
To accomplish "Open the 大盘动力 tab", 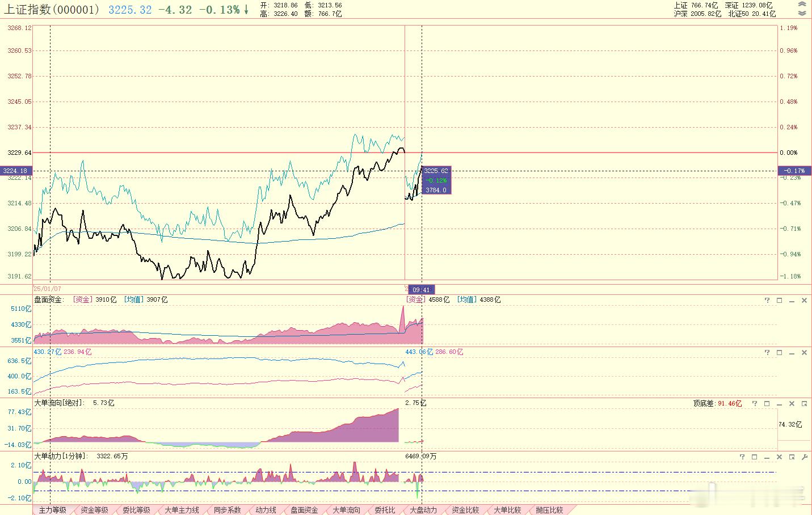I will point(423,510).
